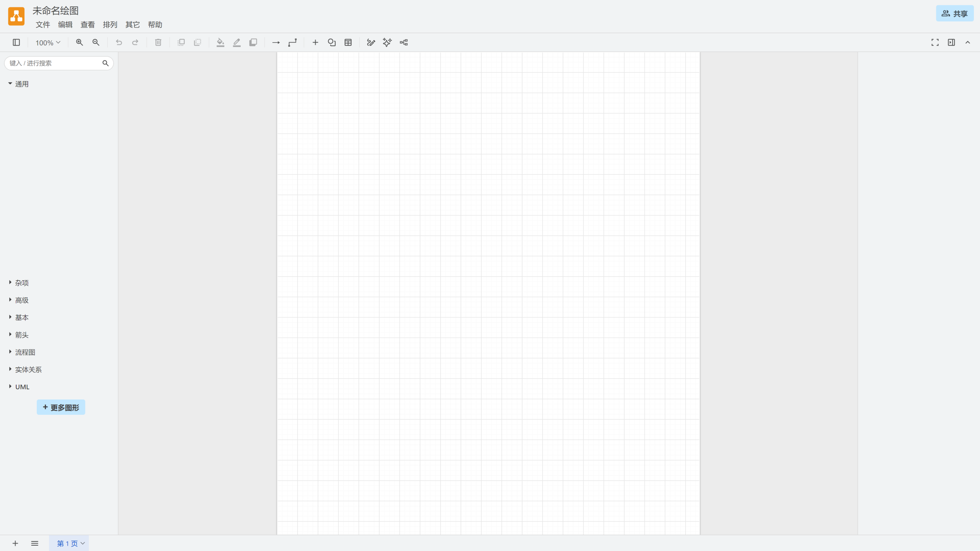Image resolution: width=980 pixels, height=551 pixels.
Task: Click the search magnifier in shape search
Action: (105, 63)
